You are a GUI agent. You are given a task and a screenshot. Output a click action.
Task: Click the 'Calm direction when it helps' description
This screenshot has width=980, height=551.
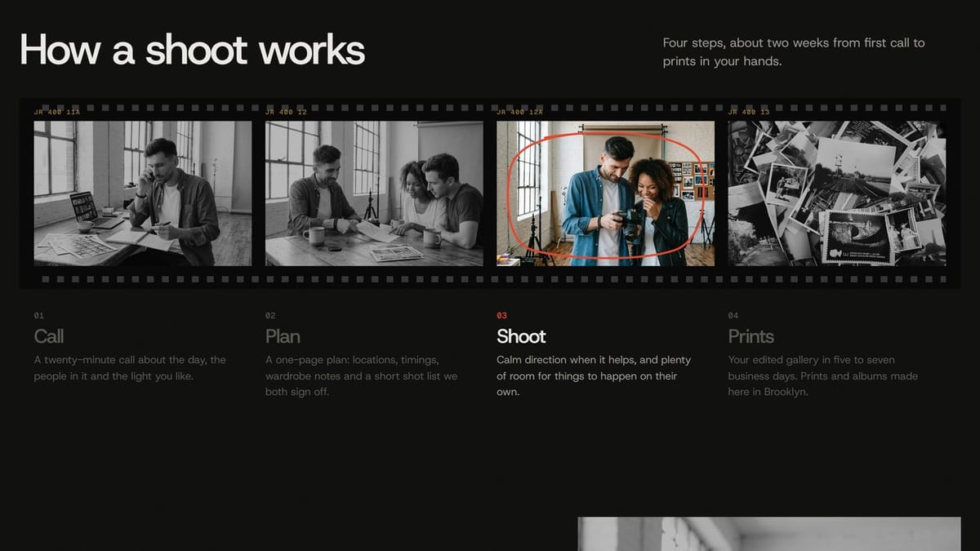coord(594,375)
